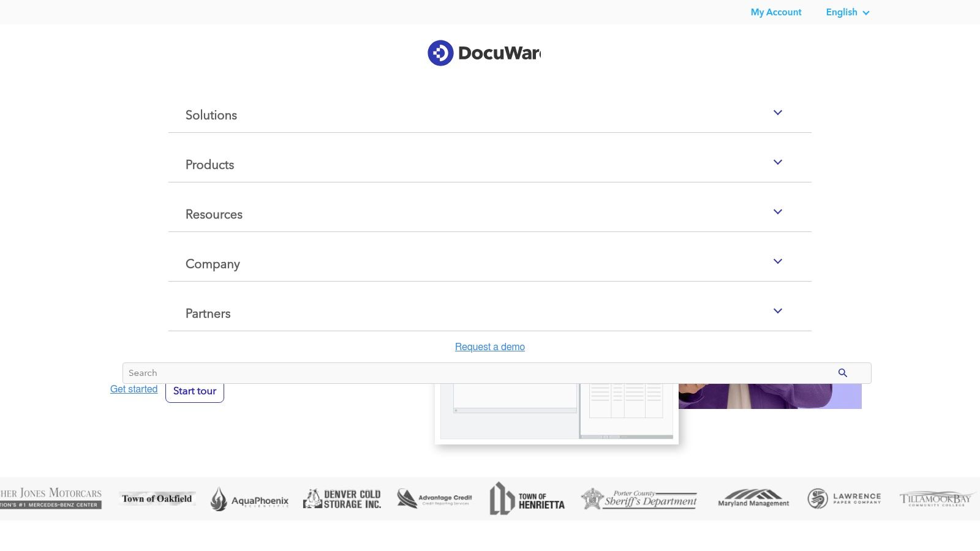
Task: Click the search magnifier icon
Action: coord(843,373)
